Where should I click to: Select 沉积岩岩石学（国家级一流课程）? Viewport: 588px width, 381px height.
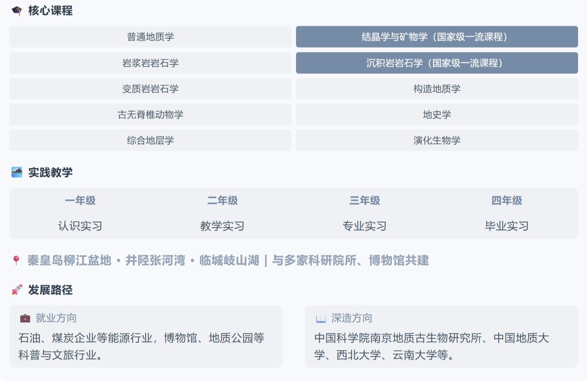click(437, 63)
